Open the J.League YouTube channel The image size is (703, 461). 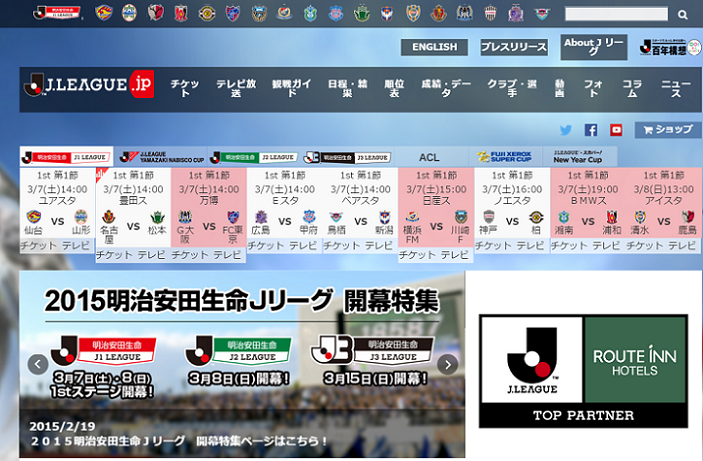click(616, 130)
